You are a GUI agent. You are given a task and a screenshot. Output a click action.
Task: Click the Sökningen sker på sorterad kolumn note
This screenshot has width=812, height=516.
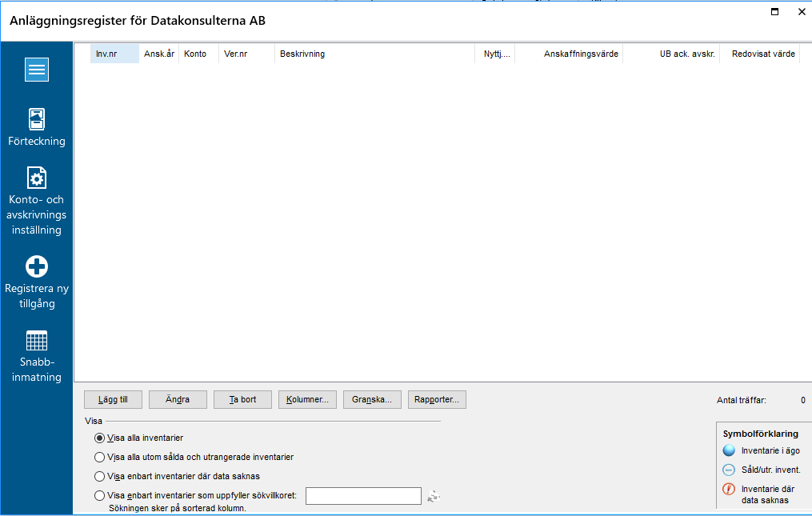pyautogui.click(x=177, y=508)
